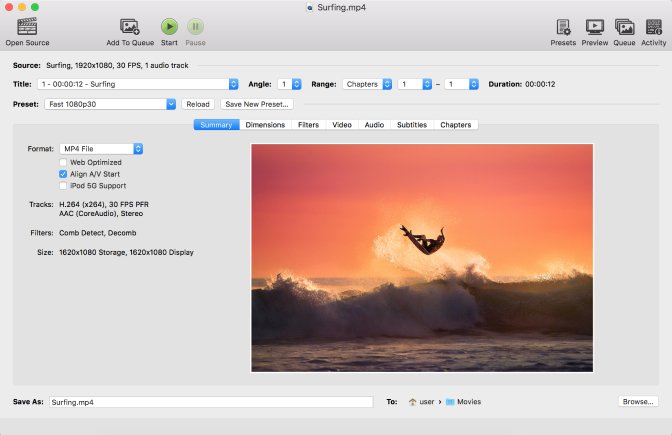
Task: Change the Range type from Chapters
Action: [367, 84]
